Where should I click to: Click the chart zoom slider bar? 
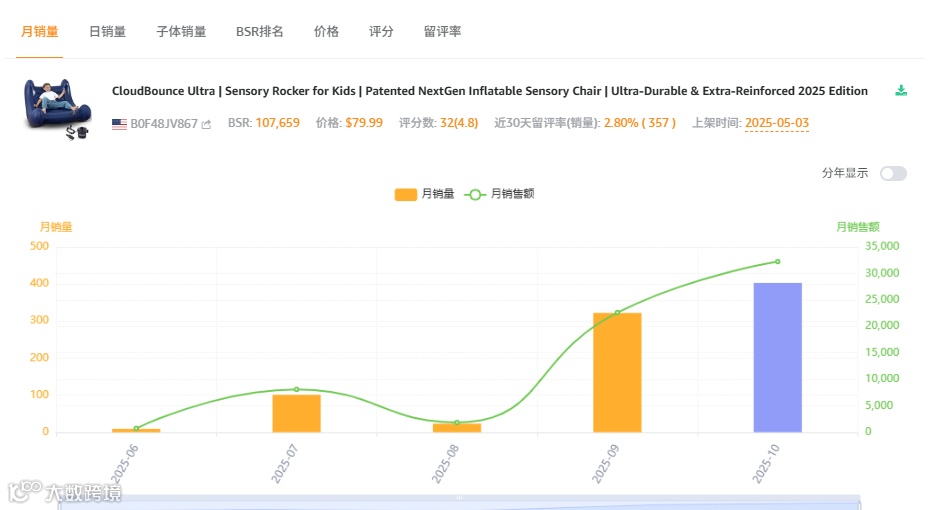(x=459, y=502)
